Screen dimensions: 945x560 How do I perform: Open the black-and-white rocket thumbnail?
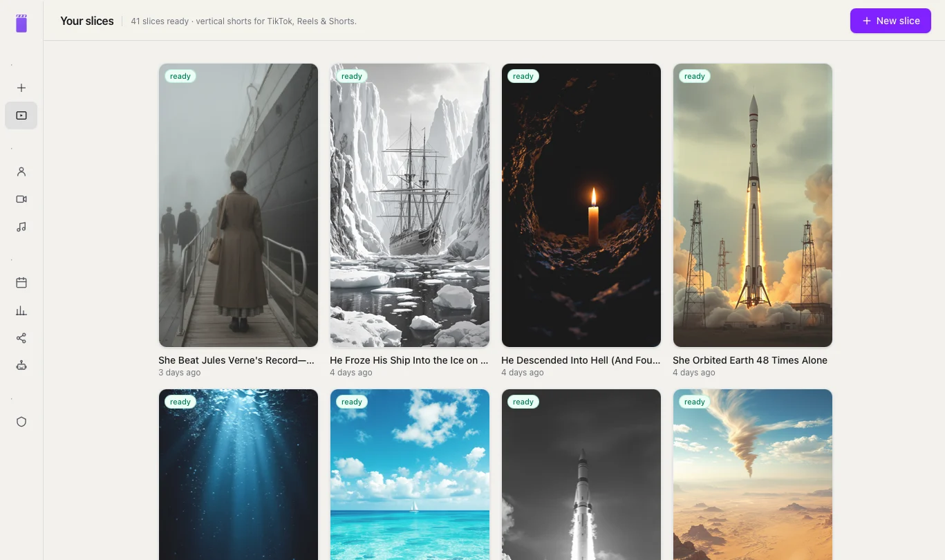[581, 474]
